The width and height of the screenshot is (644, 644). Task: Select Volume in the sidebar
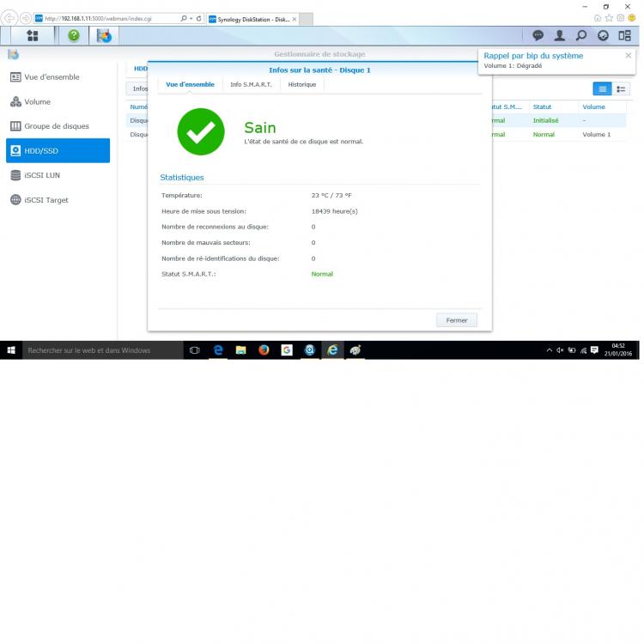37,101
